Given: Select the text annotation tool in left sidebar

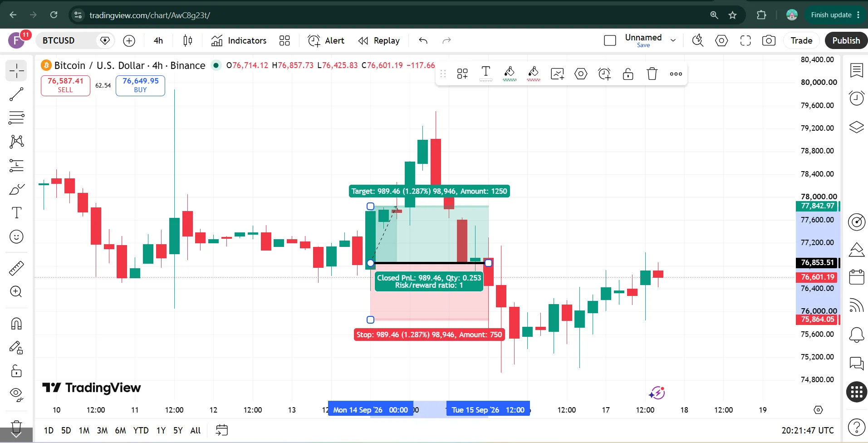Looking at the screenshot, I should [16, 213].
